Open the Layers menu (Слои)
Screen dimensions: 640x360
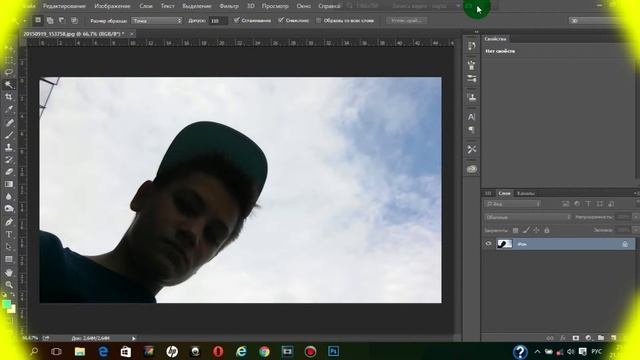(x=146, y=6)
